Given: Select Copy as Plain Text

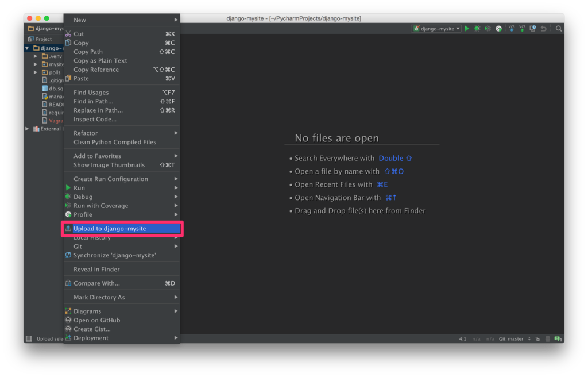Looking at the screenshot, I should click(x=122, y=60).
